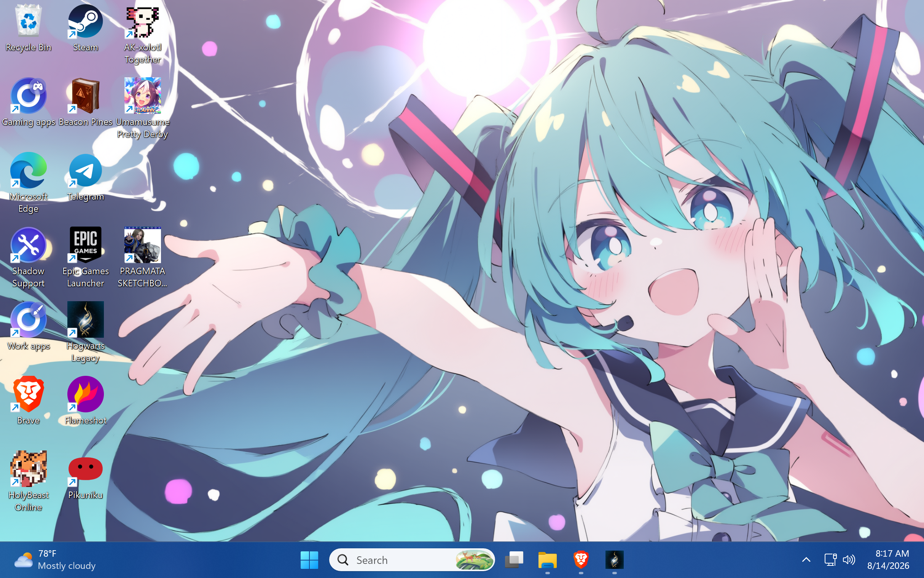Select the Brave desktop shortcut
924x578 pixels.
(x=28, y=401)
